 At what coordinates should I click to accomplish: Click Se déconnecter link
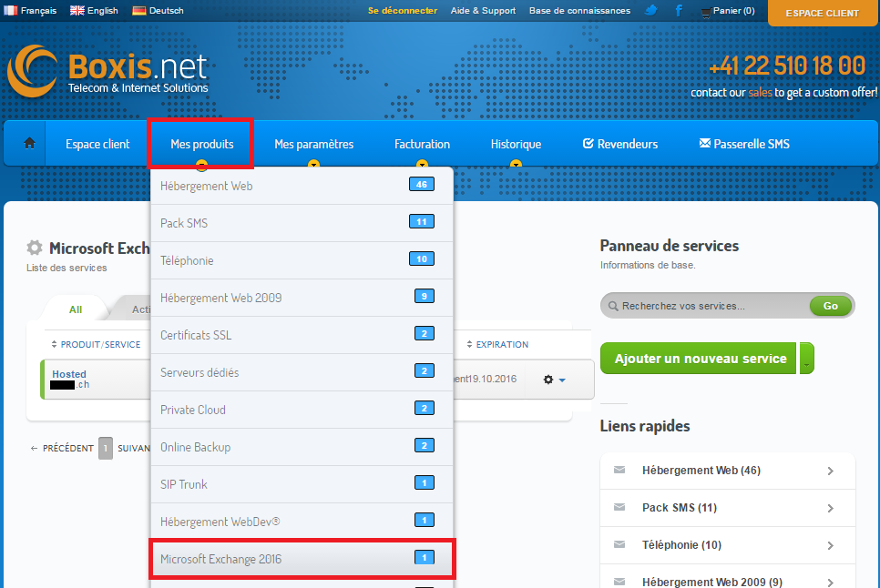[x=403, y=11]
